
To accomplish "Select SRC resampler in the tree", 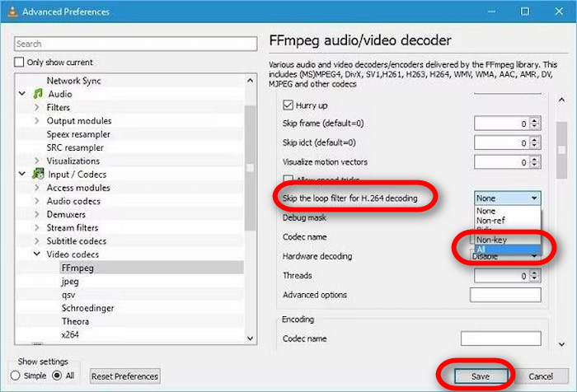I will pos(75,147).
